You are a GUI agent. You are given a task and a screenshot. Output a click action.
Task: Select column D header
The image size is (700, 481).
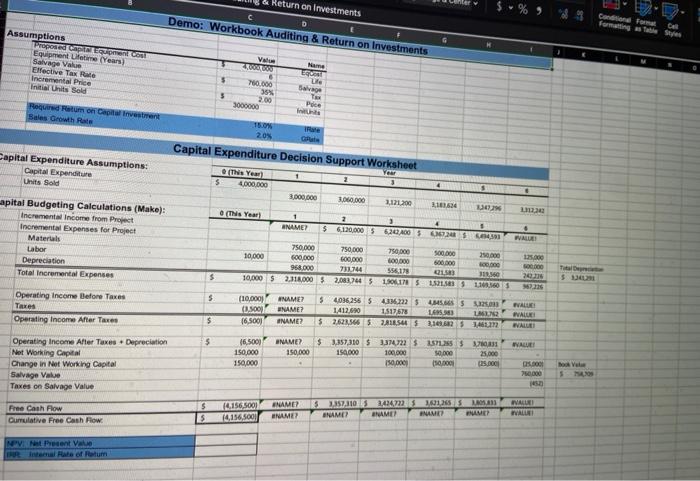coord(304,24)
